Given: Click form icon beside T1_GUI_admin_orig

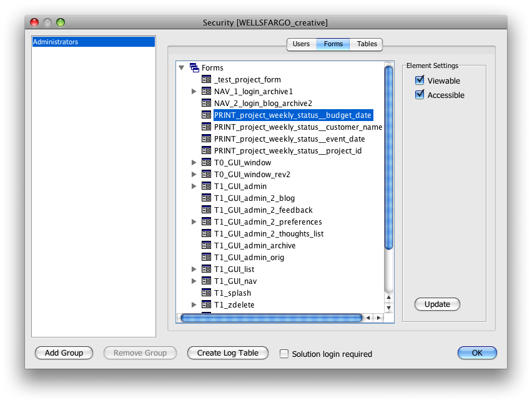Looking at the screenshot, I should (206, 257).
